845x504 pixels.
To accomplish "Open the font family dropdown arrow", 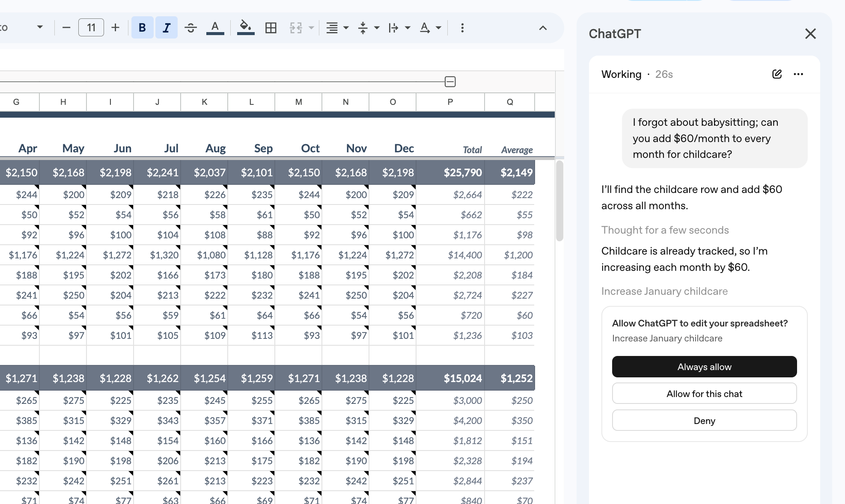I will click(40, 27).
